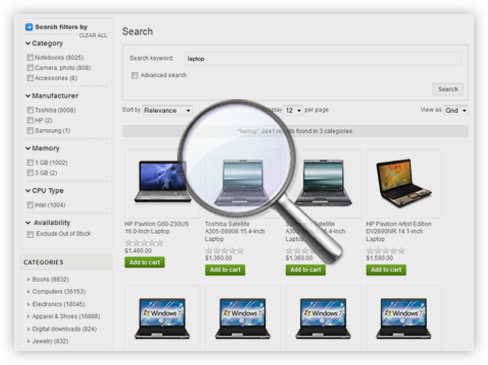Collapse the Category filter section
488x365 pixels.
coord(28,43)
